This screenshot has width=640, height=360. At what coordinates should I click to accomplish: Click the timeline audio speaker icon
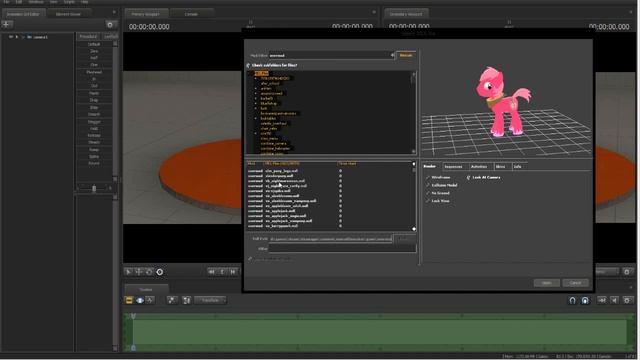[615, 301]
